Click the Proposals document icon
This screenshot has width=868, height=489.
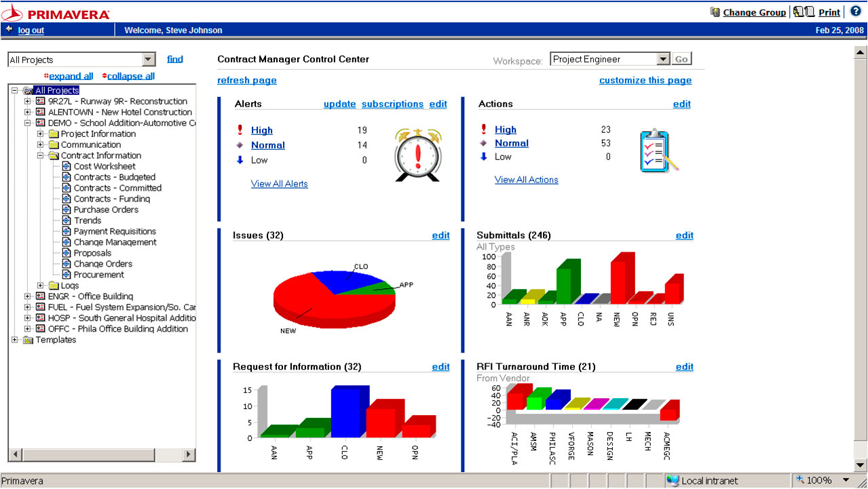tap(67, 253)
